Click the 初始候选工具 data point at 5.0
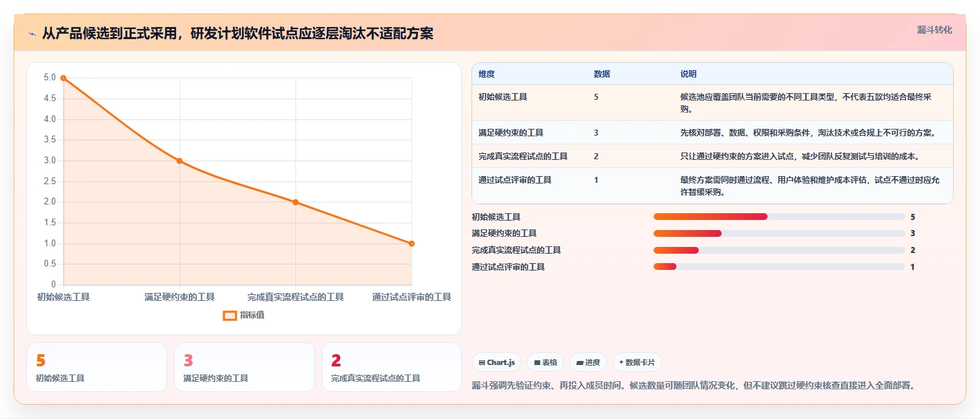 [63, 78]
